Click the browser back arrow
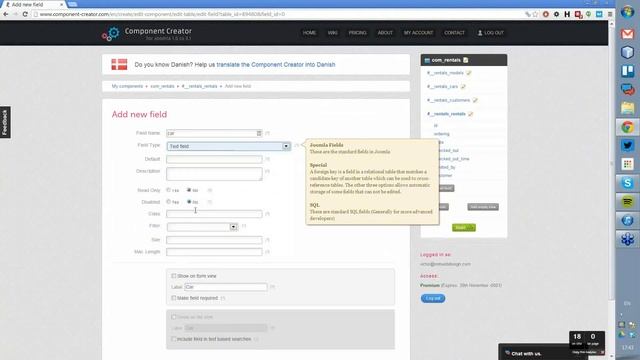 6,14
